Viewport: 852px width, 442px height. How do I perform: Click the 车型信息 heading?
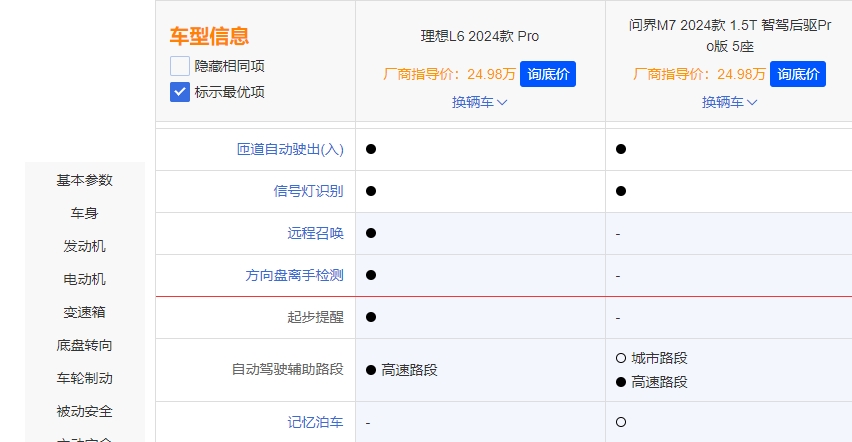209,36
